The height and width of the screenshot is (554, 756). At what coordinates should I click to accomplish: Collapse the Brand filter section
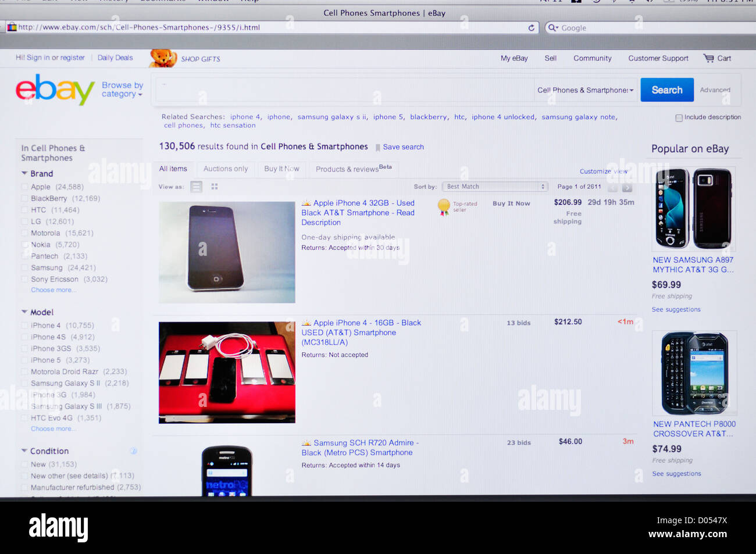(24, 173)
